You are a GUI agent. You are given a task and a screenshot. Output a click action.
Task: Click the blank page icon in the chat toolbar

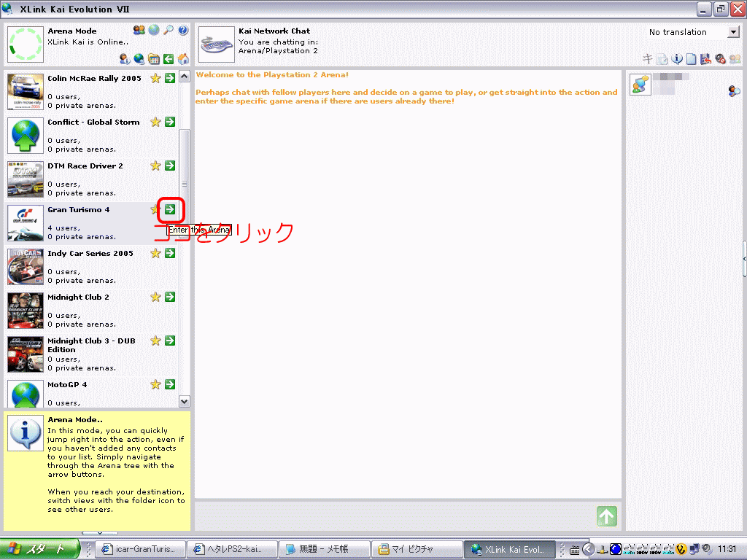tap(692, 58)
